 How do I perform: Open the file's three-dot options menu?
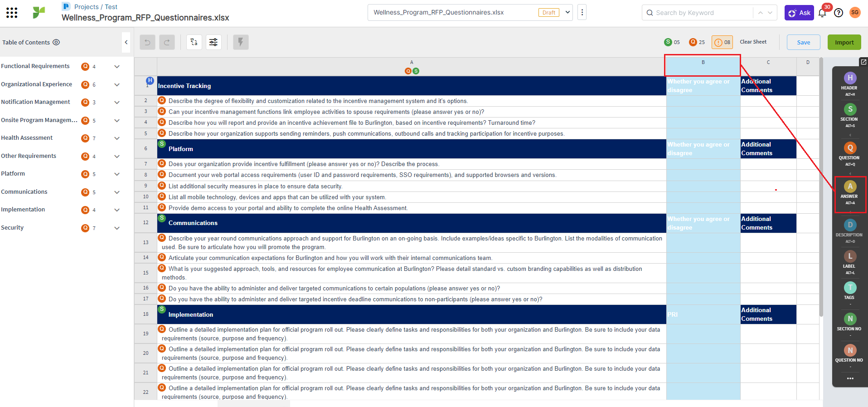(x=582, y=12)
